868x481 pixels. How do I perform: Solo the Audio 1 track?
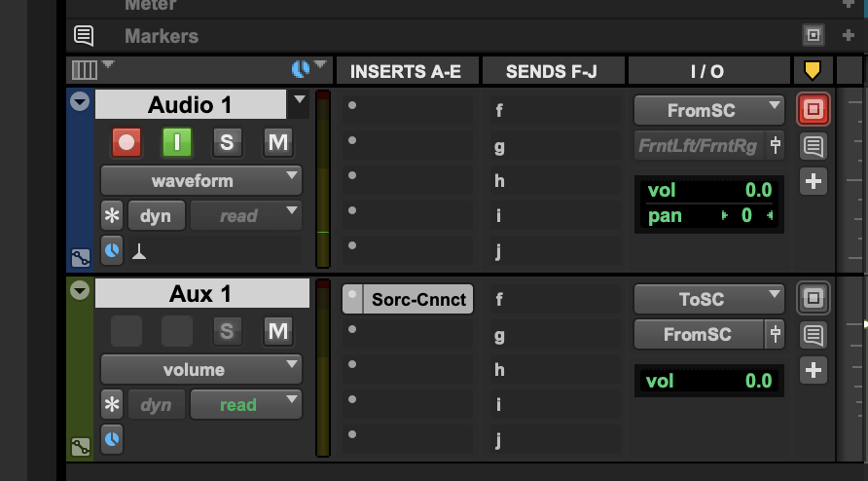(x=227, y=143)
